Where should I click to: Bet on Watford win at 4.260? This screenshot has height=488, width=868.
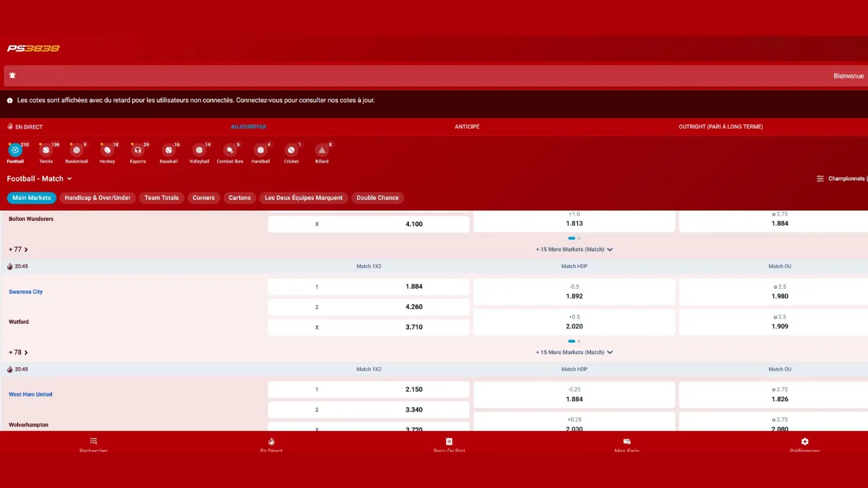(x=368, y=307)
